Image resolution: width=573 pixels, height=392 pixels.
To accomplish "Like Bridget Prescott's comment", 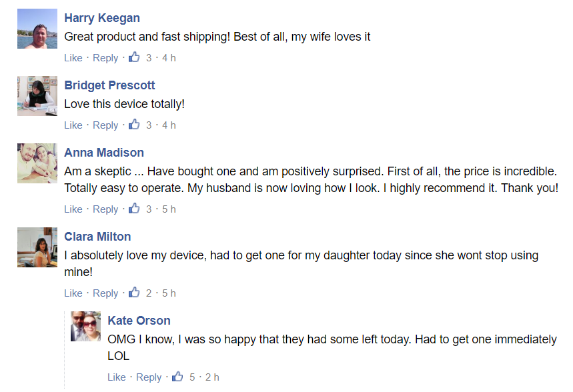I will coord(73,125).
